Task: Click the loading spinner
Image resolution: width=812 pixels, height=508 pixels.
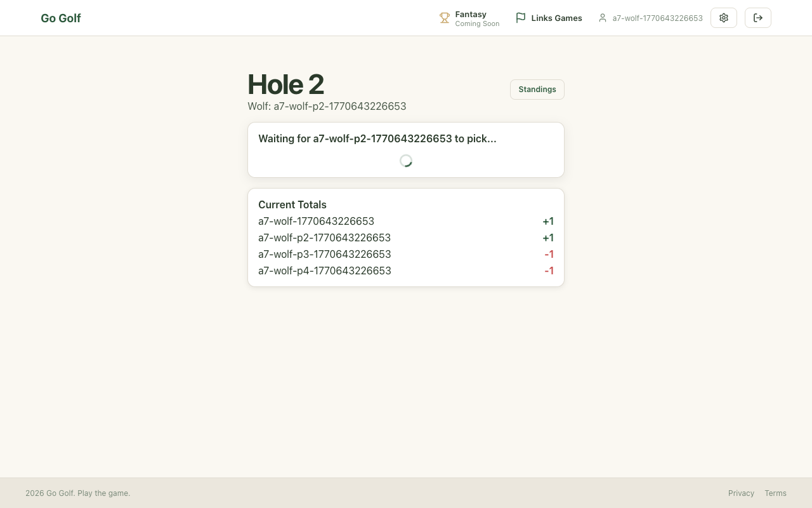Action: (406, 161)
